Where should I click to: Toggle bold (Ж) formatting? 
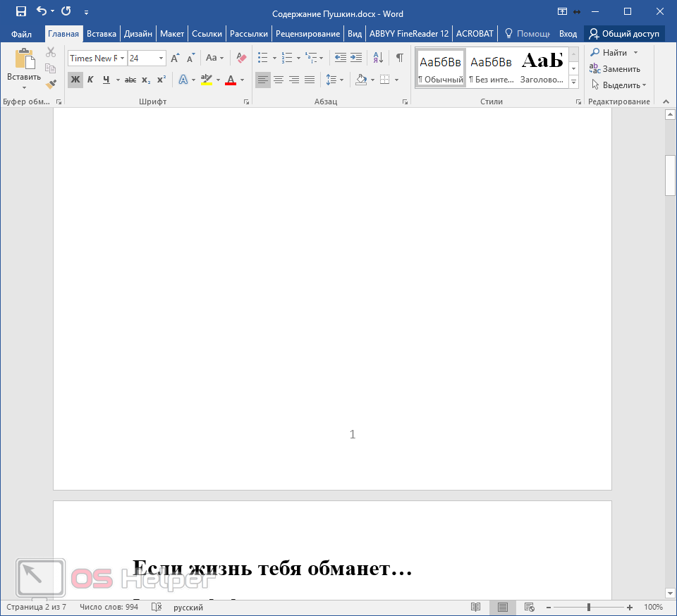pyautogui.click(x=75, y=80)
